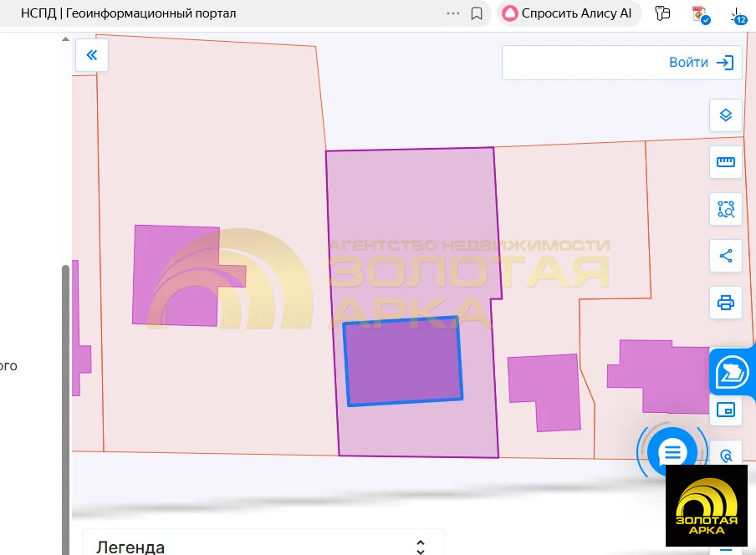Activate the area search selection tool
The image size is (756, 555).
click(726, 209)
